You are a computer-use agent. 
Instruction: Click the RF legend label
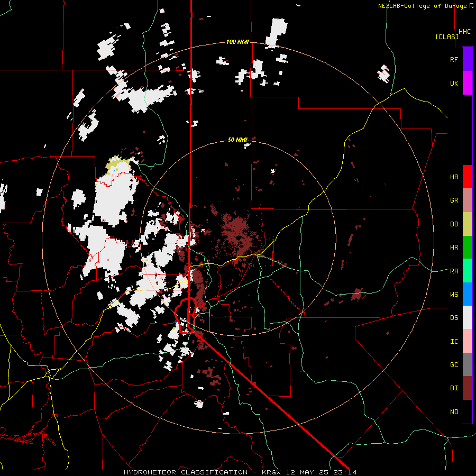click(454, 59)
